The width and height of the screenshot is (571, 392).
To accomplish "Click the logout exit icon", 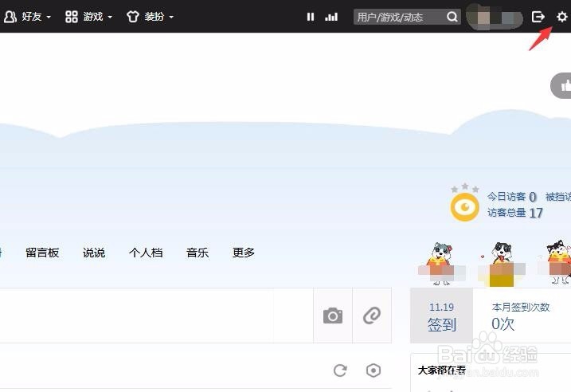I will (x=538, y=17).
